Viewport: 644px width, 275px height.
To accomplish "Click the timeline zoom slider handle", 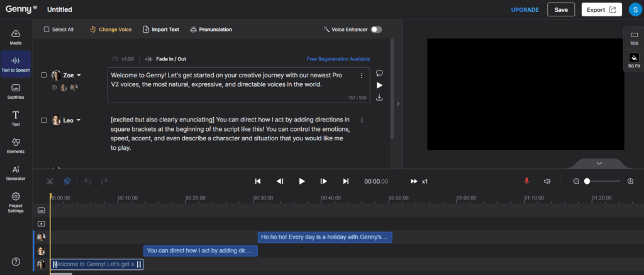I will coord(587,181).
